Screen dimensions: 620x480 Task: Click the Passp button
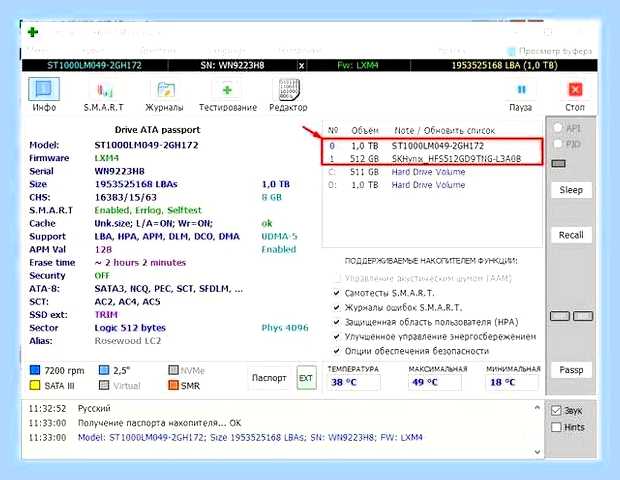(x=571, y=370)
